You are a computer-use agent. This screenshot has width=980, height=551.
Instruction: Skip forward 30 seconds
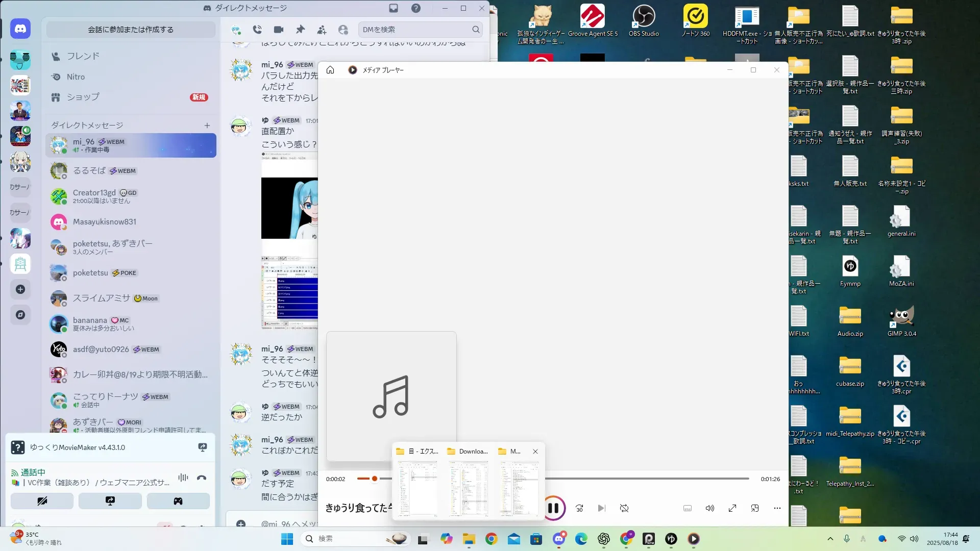pos(579,508)
